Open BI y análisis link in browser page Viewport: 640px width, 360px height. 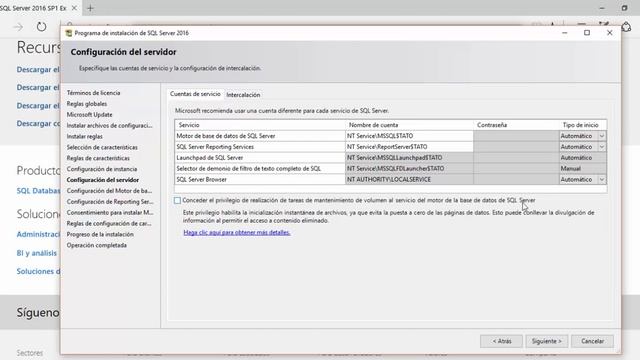pos(37,253)
